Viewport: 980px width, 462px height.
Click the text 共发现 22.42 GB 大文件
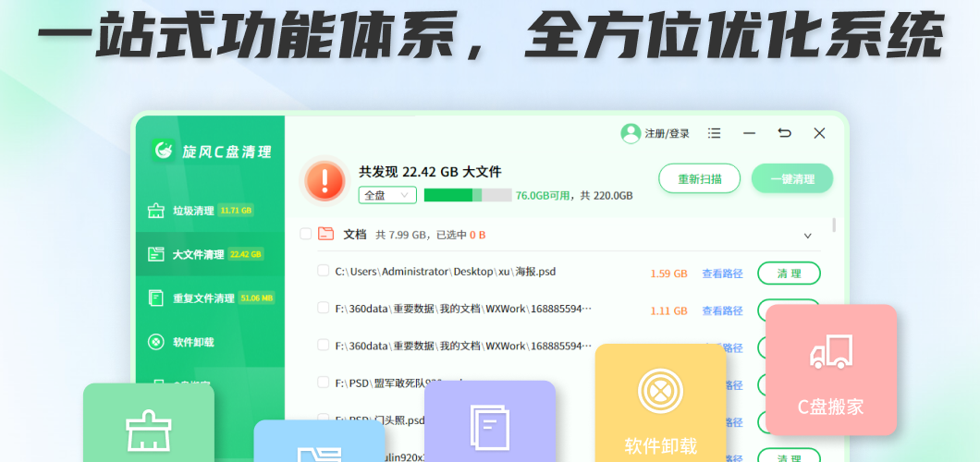(x=430, y=172)
